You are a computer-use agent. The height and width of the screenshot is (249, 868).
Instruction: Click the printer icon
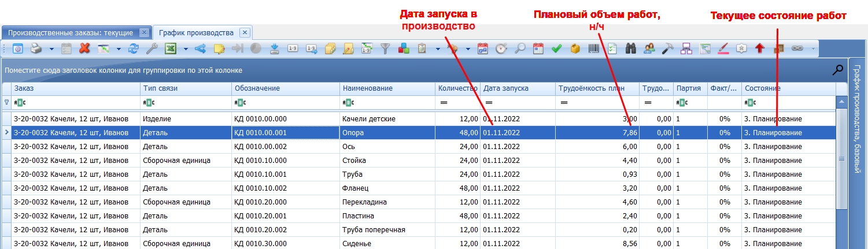point(36,49)
